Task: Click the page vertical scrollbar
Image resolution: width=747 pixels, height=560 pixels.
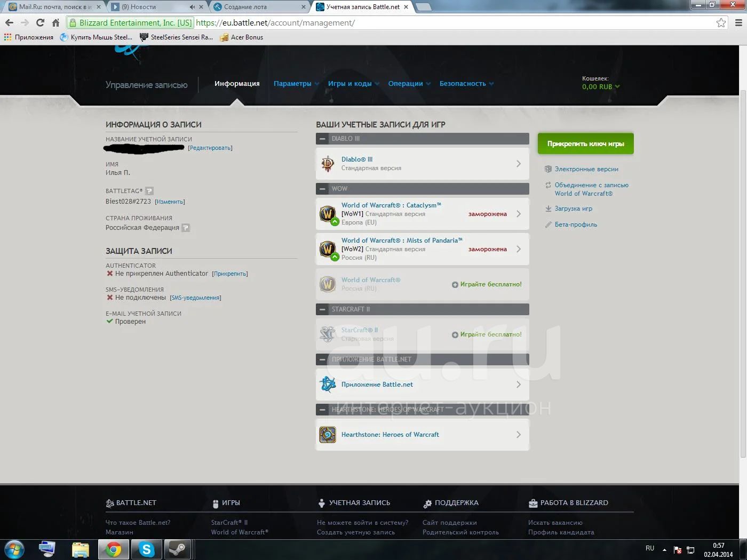Action: click(x=743, y=274)
